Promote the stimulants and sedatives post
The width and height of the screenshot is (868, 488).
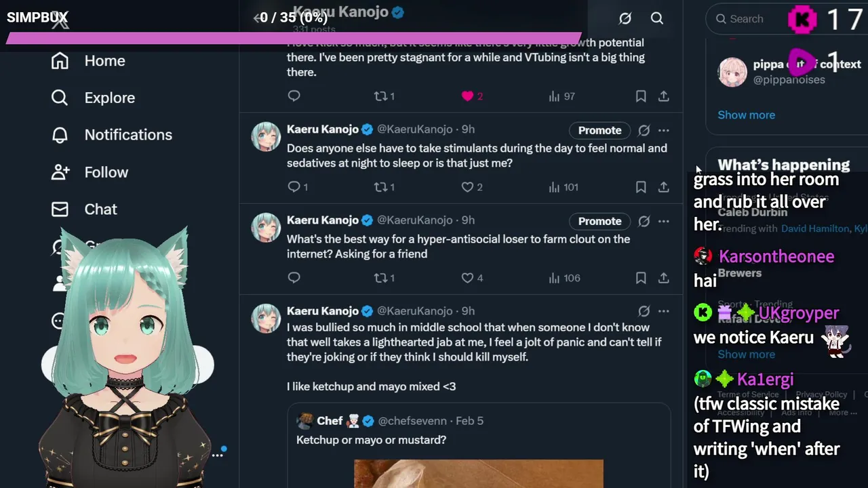(599, 130)
